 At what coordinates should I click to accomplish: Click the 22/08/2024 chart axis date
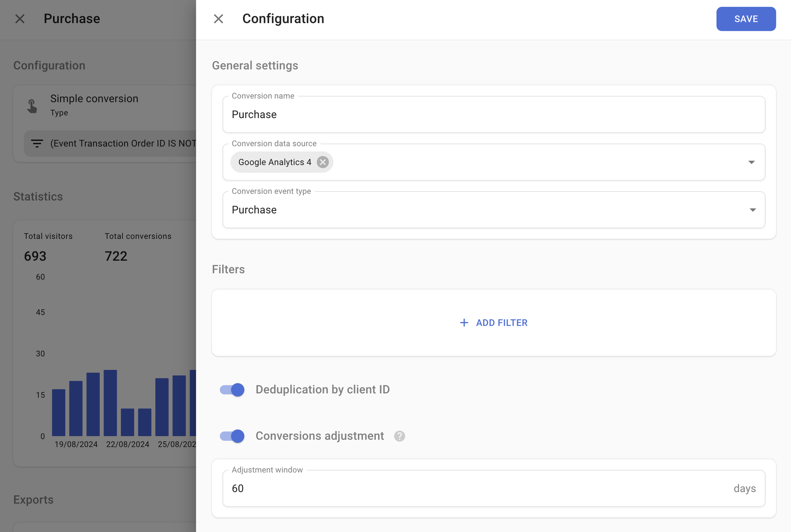pyautogui.click(x=127, y=444)
